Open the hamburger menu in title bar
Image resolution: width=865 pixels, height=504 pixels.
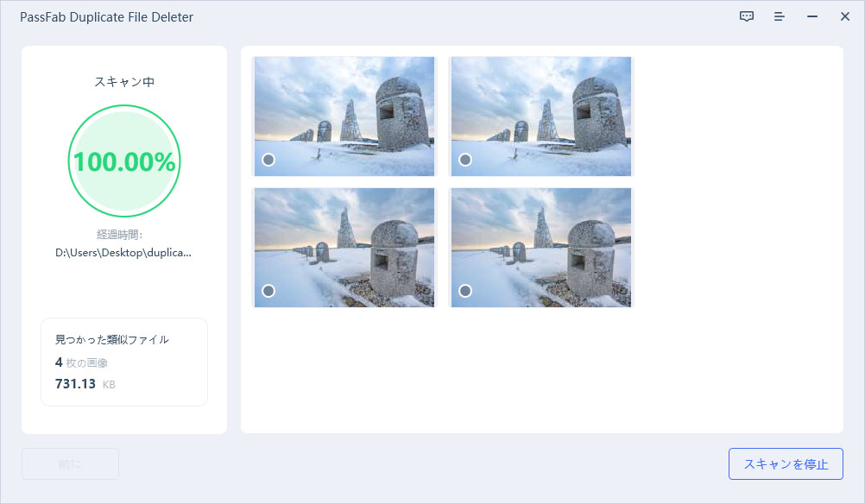(x=779, y=16)
